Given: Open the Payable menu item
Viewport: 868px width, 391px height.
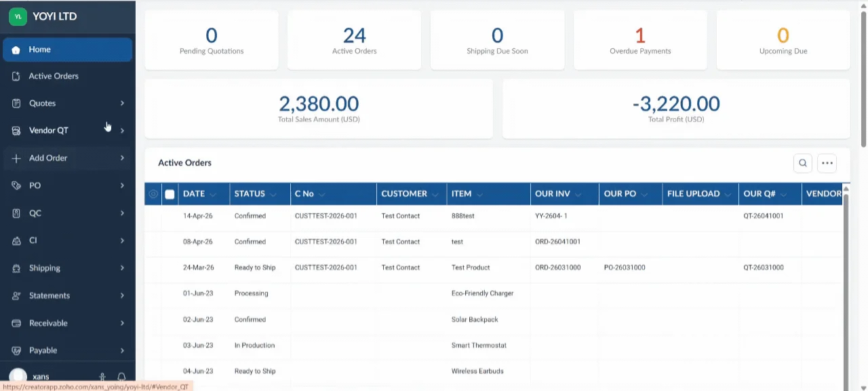Looking at the screenshot, I should coord(67,350).
